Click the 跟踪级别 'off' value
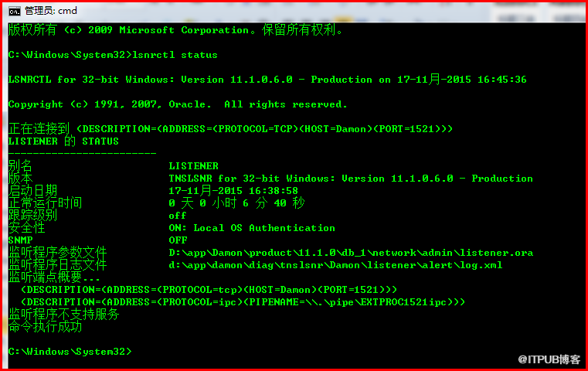 pos(178,216)
